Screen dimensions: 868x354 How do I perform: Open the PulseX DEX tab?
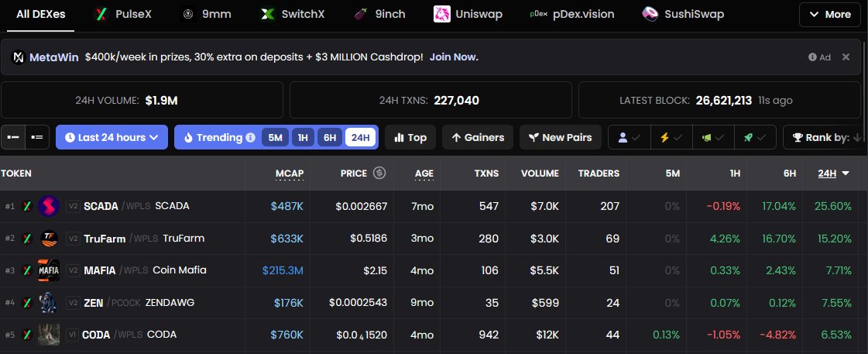tap(122, 15)
